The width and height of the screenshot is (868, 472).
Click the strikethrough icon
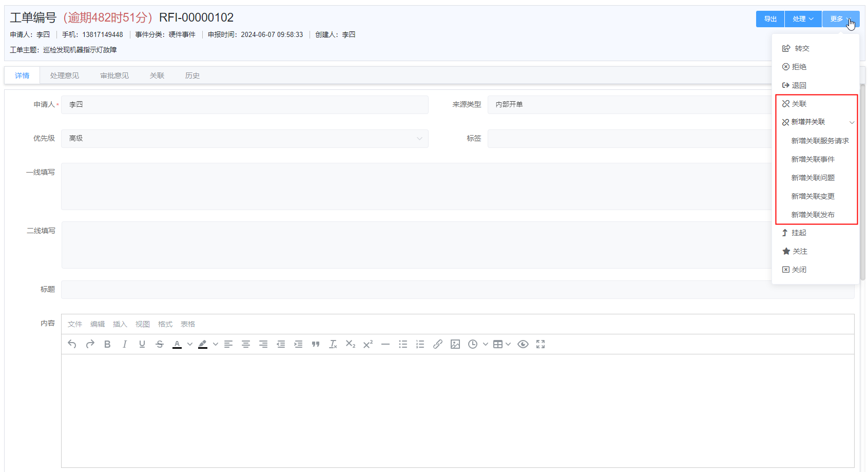[x=160, y=344]
